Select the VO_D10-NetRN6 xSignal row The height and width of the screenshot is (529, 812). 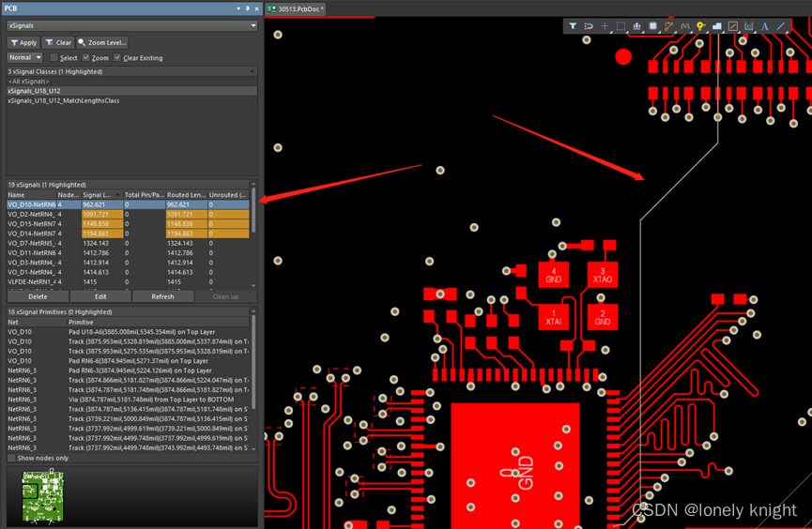[x=128, y=204]
